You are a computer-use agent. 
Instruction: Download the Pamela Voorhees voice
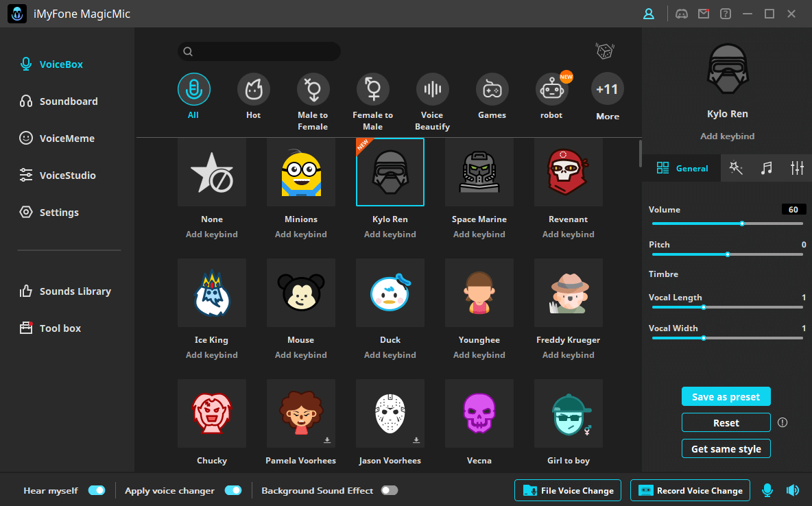tap(327, 440)
